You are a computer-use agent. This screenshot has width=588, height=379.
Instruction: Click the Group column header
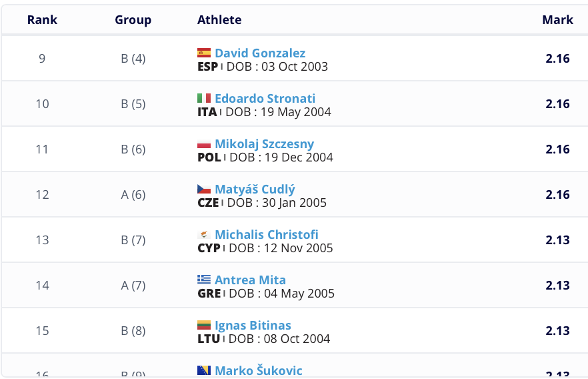click(133, 19)
